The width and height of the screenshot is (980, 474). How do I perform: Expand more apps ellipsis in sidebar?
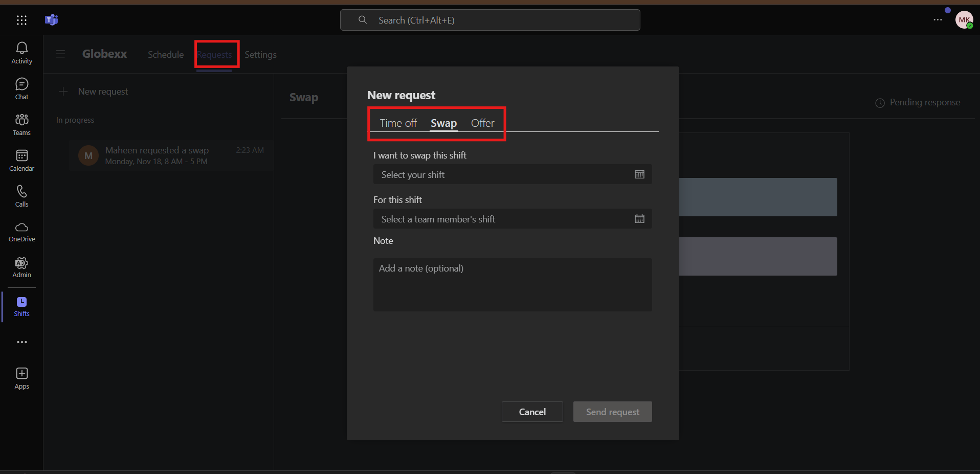click(21, 342)
